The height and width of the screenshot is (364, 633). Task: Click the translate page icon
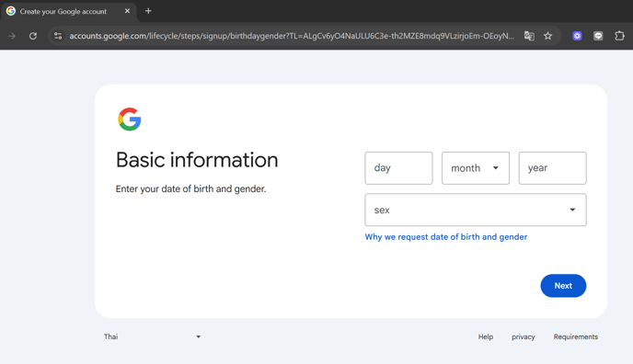(x=529, y=36)
